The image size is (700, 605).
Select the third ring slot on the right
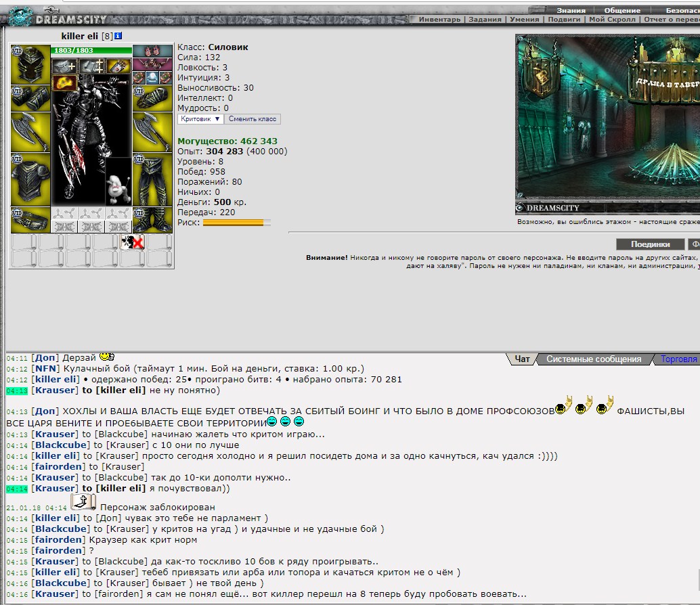point(166,78)
